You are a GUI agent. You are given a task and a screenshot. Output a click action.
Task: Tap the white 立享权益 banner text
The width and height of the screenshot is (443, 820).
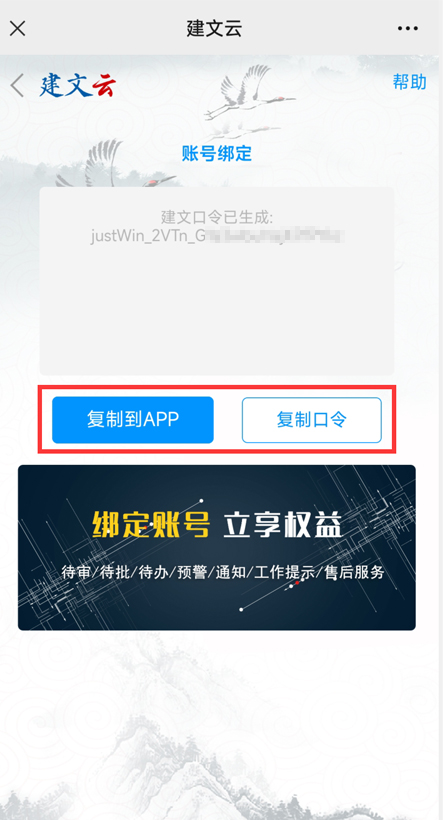tap(282, 525)
